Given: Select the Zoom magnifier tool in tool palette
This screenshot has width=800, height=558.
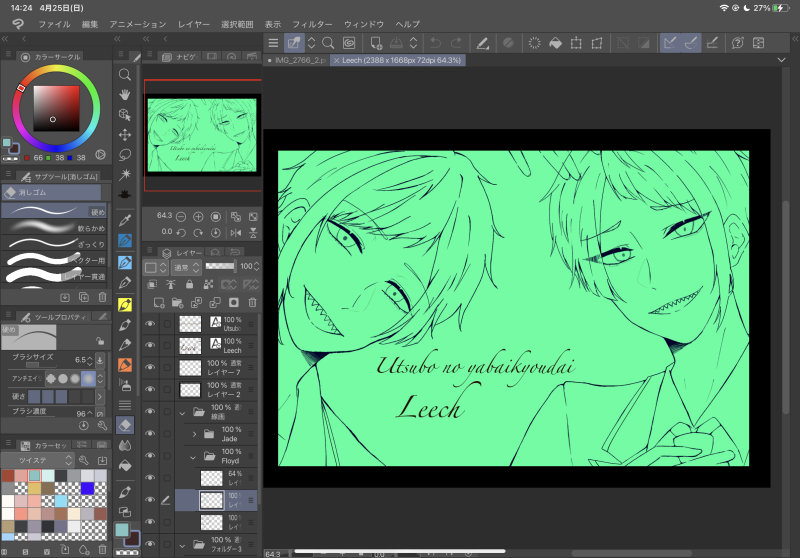Looking at the screenshot, I should coord(124,74).
